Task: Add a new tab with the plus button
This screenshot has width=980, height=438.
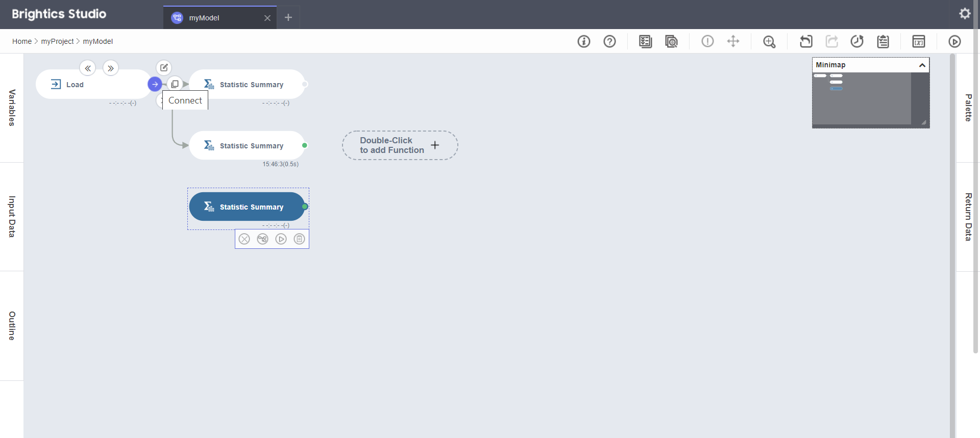Action: 288,17
